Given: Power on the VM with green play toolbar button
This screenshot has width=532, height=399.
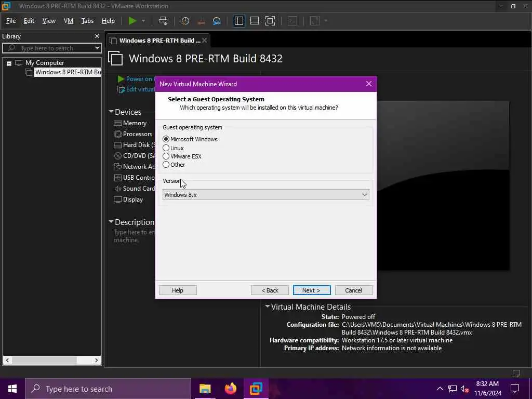Looking at the screenshot, I should (132, 21).
